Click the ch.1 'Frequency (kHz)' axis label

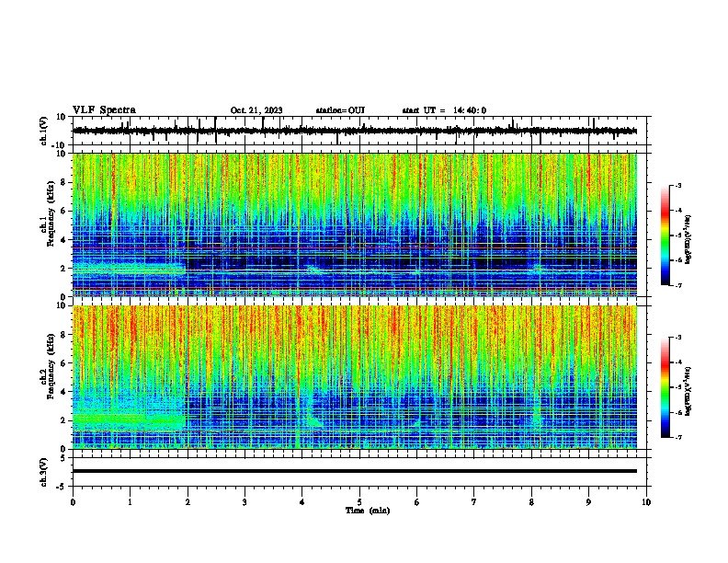(x=51, y=214)
